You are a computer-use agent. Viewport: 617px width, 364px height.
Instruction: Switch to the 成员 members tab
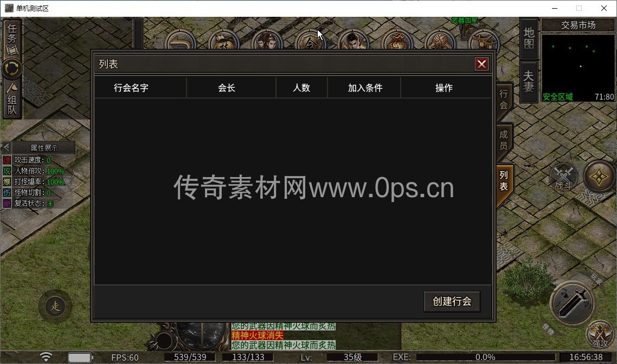click(x=504, y=140)
